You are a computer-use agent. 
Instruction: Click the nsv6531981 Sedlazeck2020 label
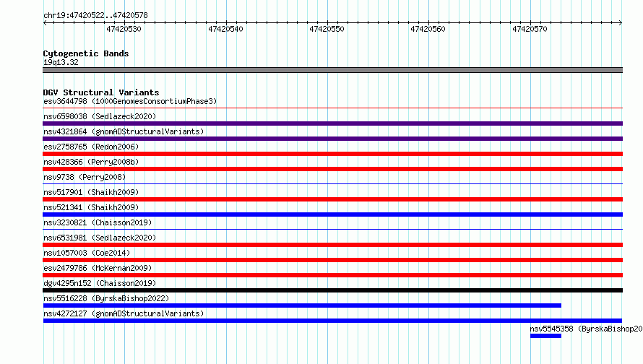100,238
